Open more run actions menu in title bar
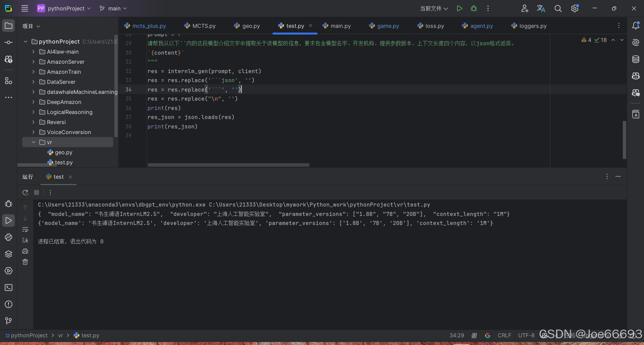Image resolution: width=644 pixels, height=345 pixels. point(488,8)
